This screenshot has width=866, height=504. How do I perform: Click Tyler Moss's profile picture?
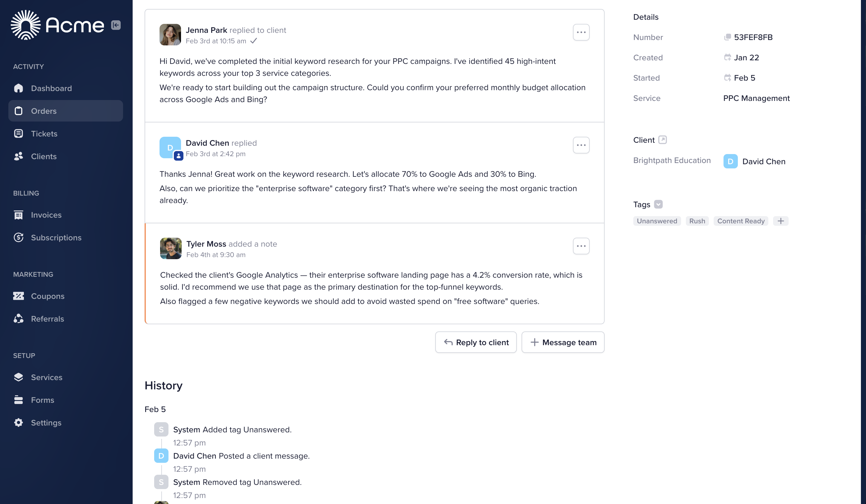171,248
